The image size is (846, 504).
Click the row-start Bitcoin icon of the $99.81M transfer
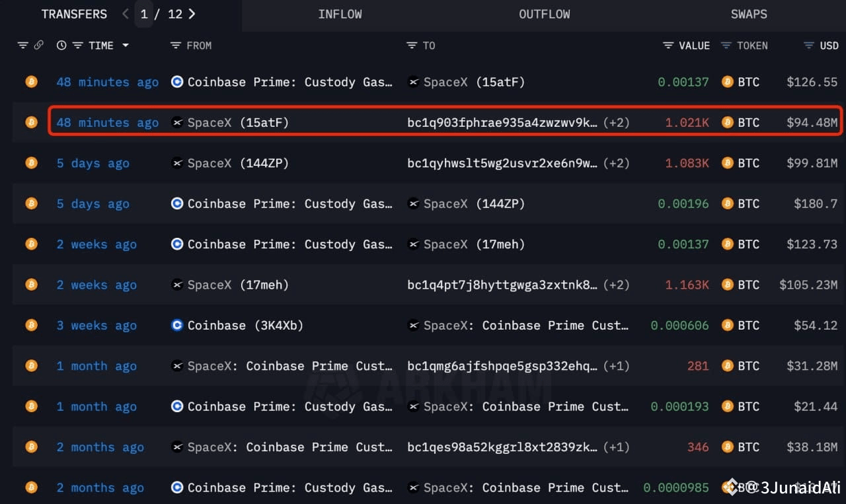tap(31, 163)
